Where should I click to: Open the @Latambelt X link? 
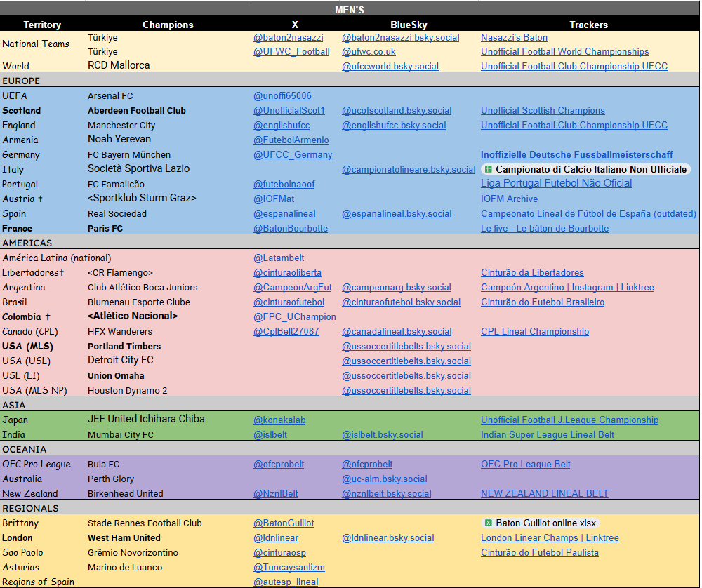(x=279, y=258)
